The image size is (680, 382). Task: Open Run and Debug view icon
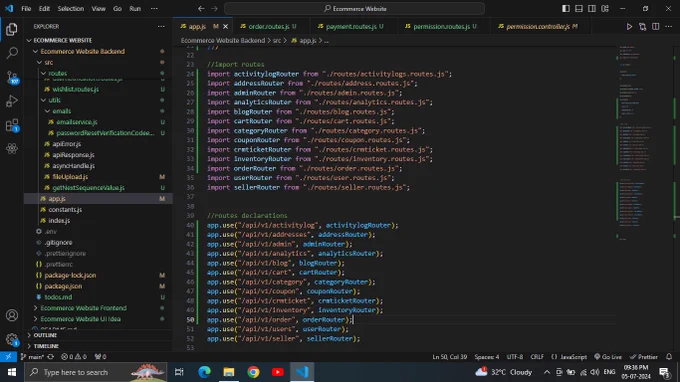tap(12, 101)
